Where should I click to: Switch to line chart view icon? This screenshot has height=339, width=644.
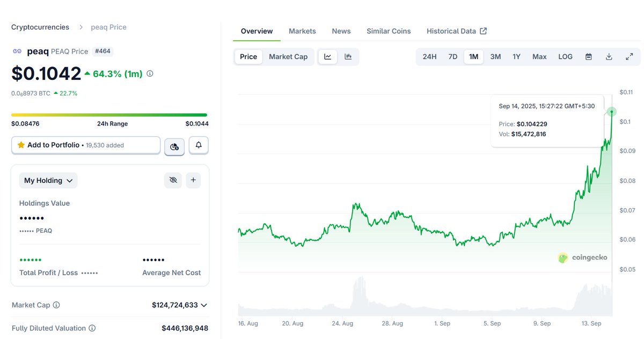(x=328, y=56)
